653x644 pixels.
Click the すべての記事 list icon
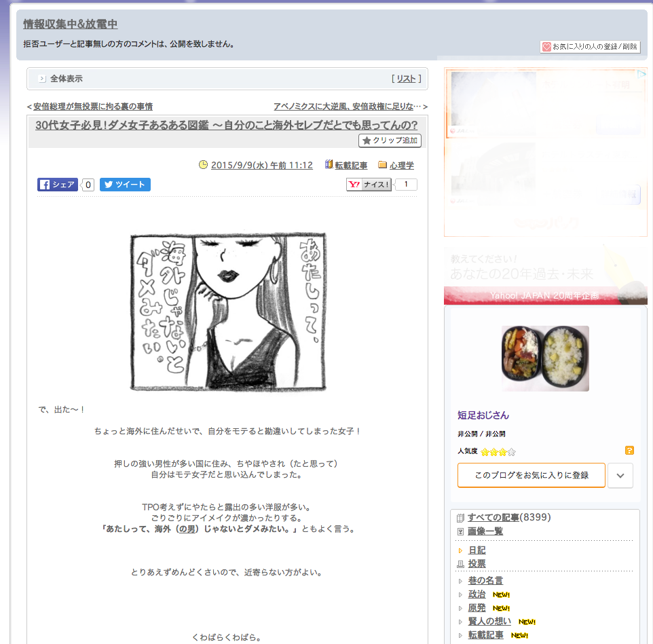click(460, 518)
